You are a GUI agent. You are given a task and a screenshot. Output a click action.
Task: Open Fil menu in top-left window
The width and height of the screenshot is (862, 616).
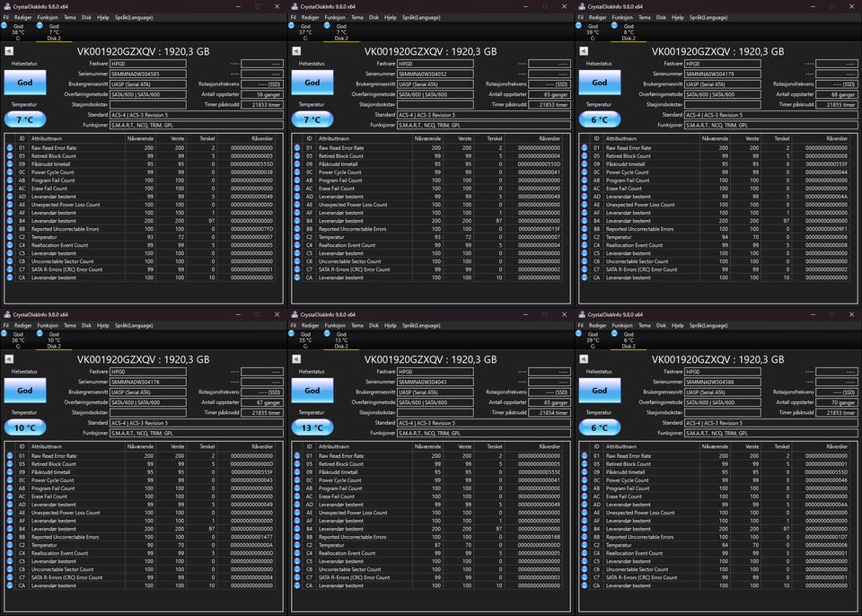point(6,18)
